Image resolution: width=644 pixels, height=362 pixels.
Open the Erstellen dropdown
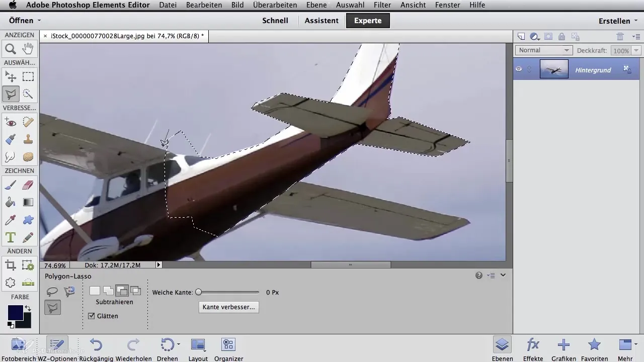pyautogui.click(x=617, y=21)
